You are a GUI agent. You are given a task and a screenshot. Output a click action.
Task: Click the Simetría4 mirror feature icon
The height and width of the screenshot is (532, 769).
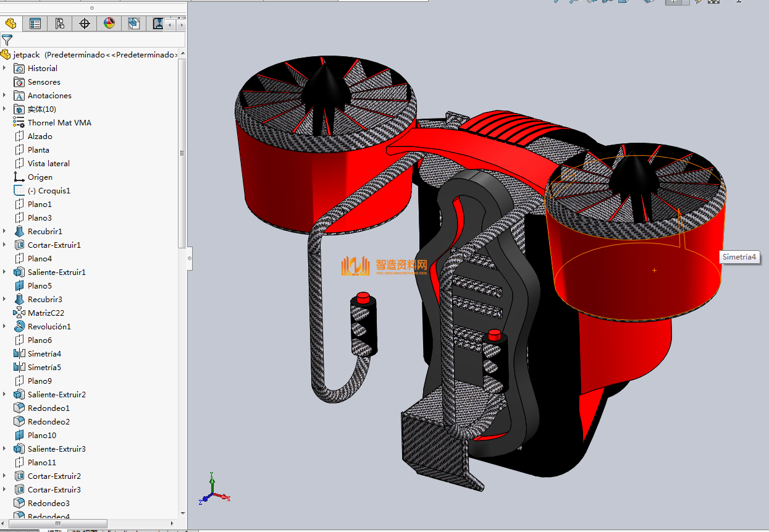19,354
